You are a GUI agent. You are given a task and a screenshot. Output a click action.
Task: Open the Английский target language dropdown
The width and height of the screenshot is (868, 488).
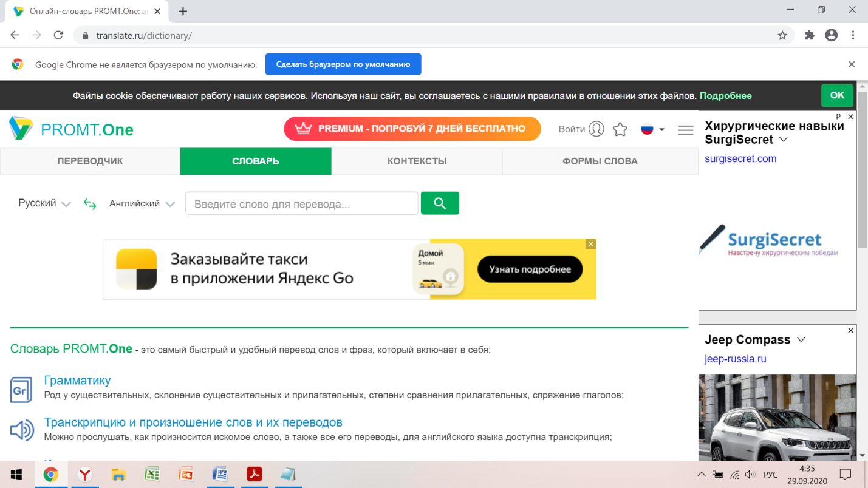142,203
